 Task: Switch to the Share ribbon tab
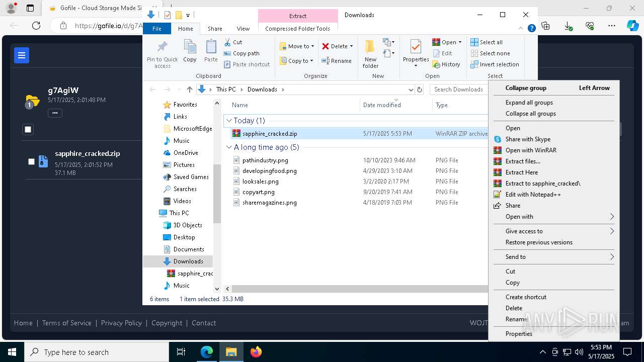tap(215, 29)
